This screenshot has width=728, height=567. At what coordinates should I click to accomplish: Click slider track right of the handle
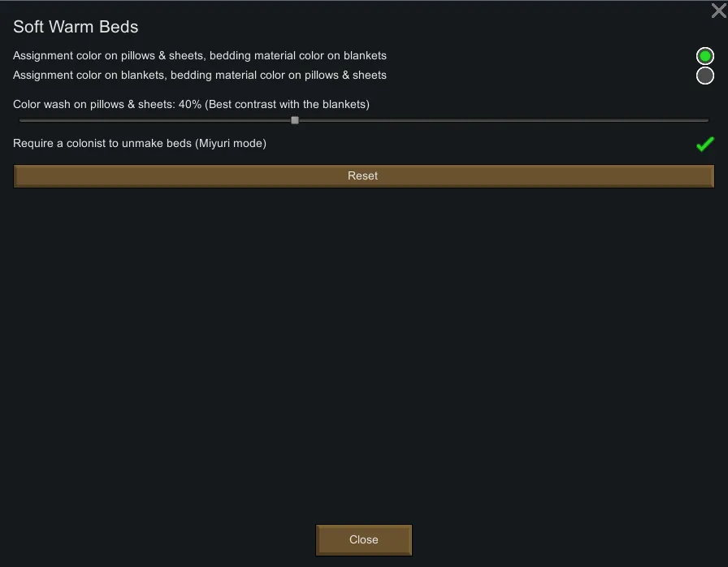[x=504, y=120]
